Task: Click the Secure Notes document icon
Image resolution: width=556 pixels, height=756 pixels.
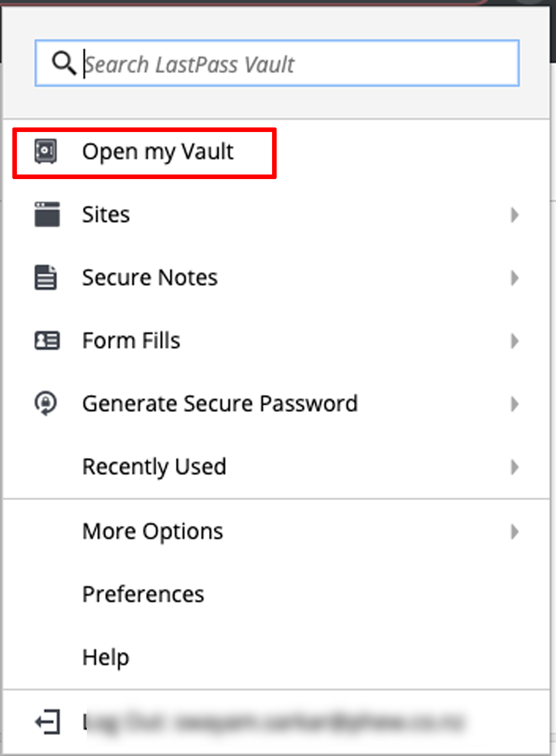Action: click(46, 277)
